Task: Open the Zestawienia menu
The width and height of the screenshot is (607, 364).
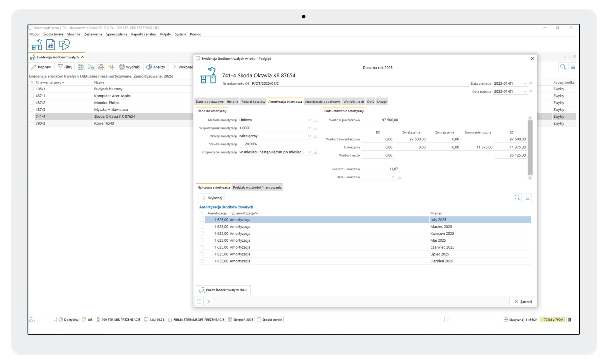Action: (x=93, y=34)
